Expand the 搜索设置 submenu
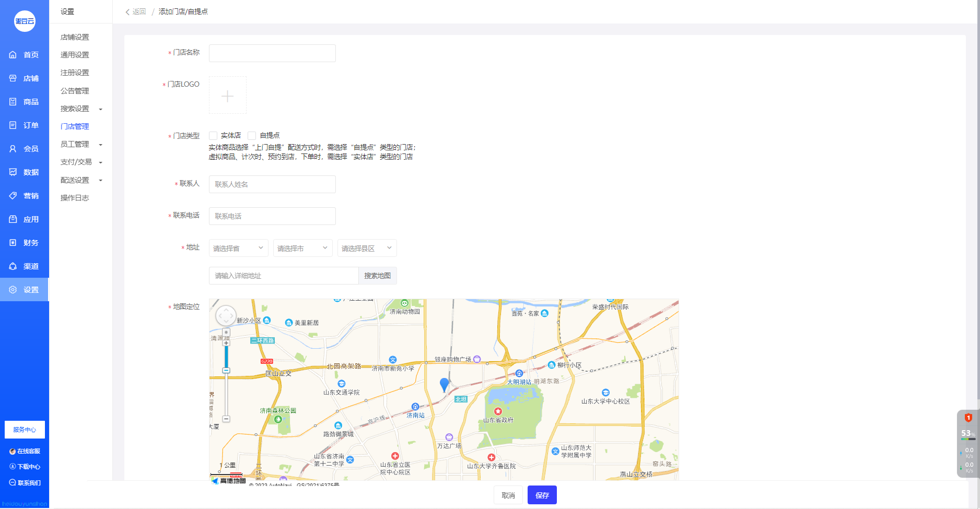Viewport: 980px width, 509px height. 81,109
